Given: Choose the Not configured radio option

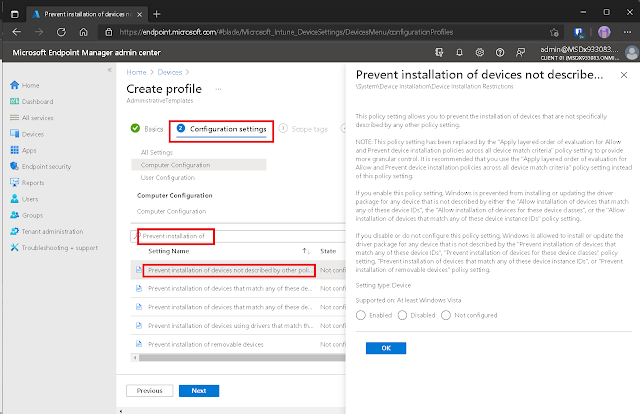Looking at the screenshot, I should point(447,313).
